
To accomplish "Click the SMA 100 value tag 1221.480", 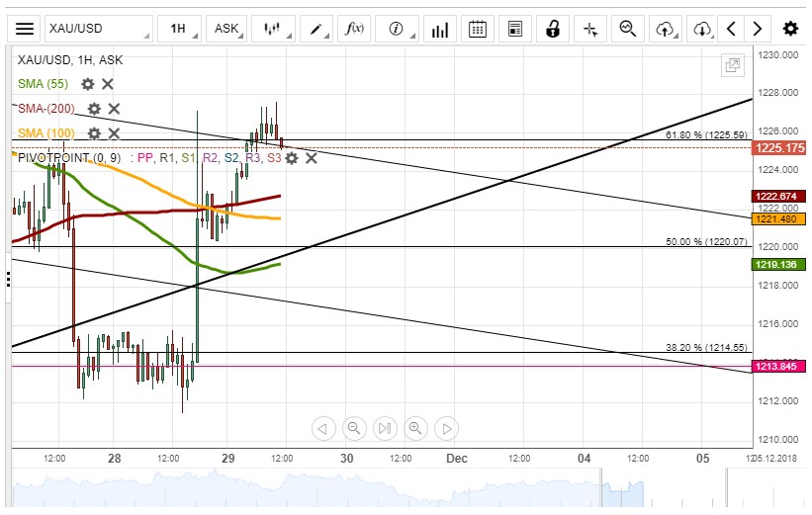I will [778, 218].
